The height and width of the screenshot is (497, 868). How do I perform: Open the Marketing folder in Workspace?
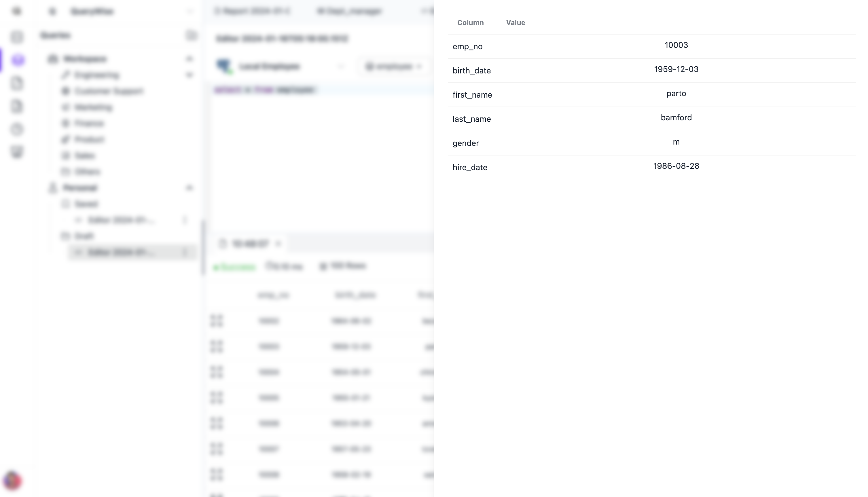tap(93, 107)
